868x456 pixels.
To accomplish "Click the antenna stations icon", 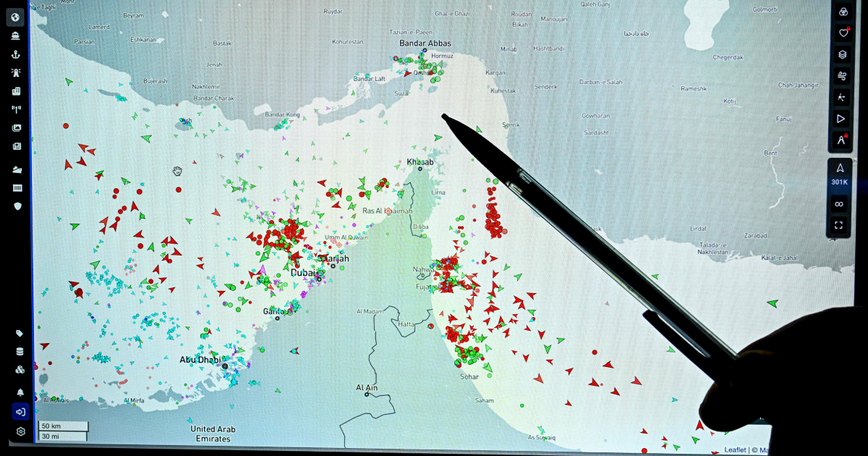I will 16,110.
